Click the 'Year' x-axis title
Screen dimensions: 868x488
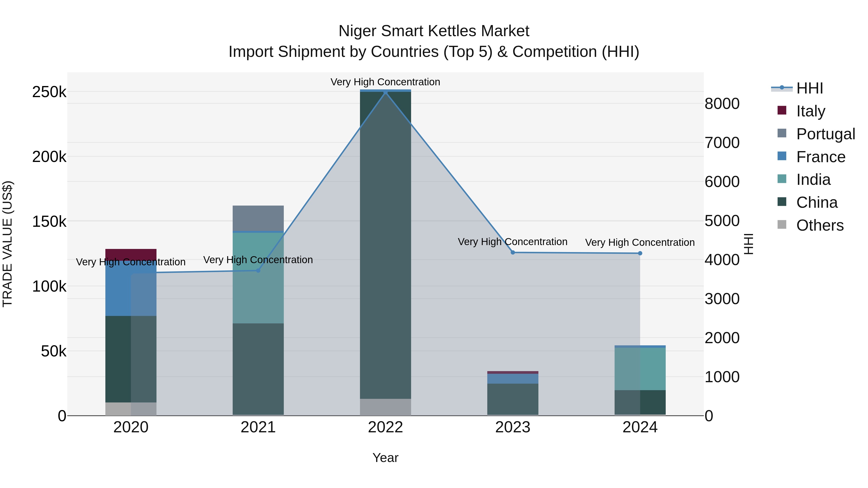tap(386, 458)
